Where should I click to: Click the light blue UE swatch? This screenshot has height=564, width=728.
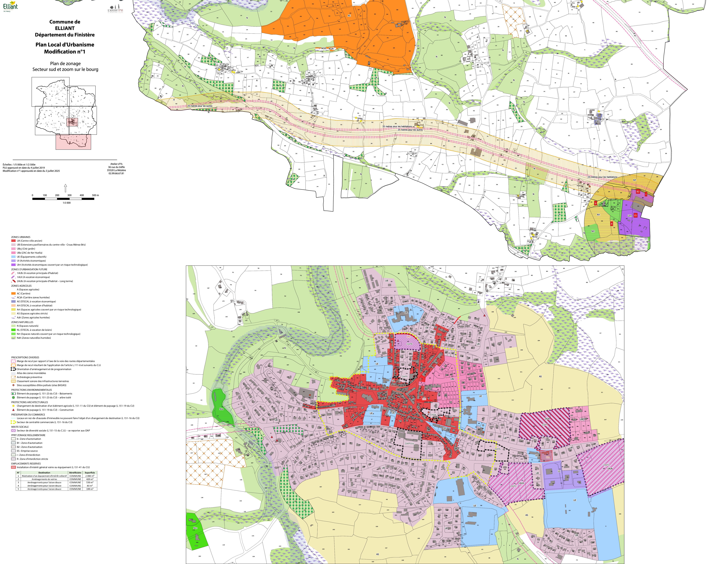13,257
